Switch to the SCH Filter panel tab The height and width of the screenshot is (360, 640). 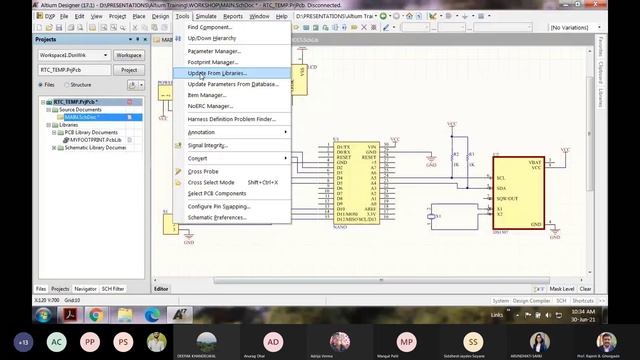click(113, 289)
